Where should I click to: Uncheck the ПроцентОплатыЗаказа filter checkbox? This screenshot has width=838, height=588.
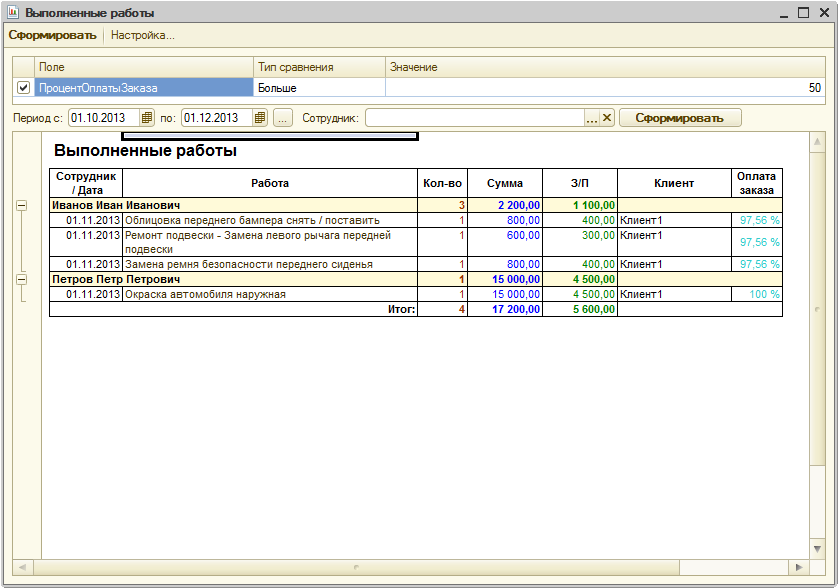(x=23, y=88)
